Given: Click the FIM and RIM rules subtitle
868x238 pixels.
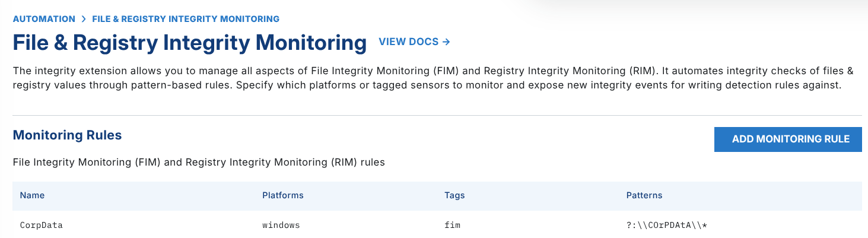Looking at the screenshot, I should click(x=199, y=162).
